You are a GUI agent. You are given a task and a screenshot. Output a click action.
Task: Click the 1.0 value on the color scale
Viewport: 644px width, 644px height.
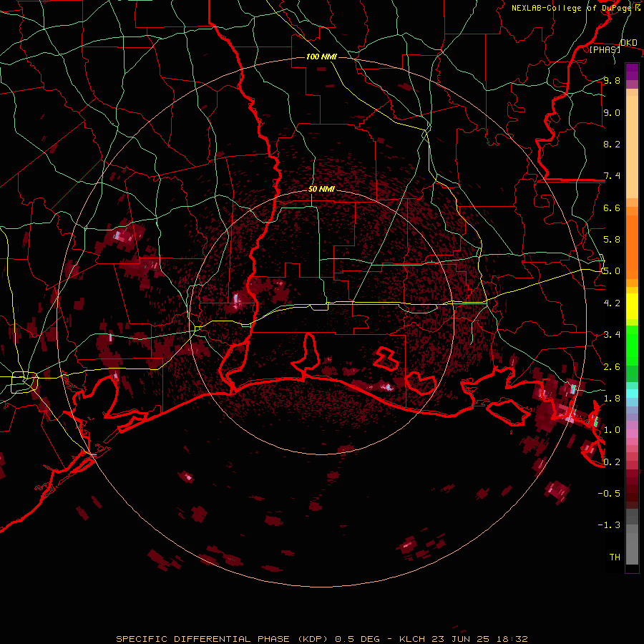tap(612, 430)
